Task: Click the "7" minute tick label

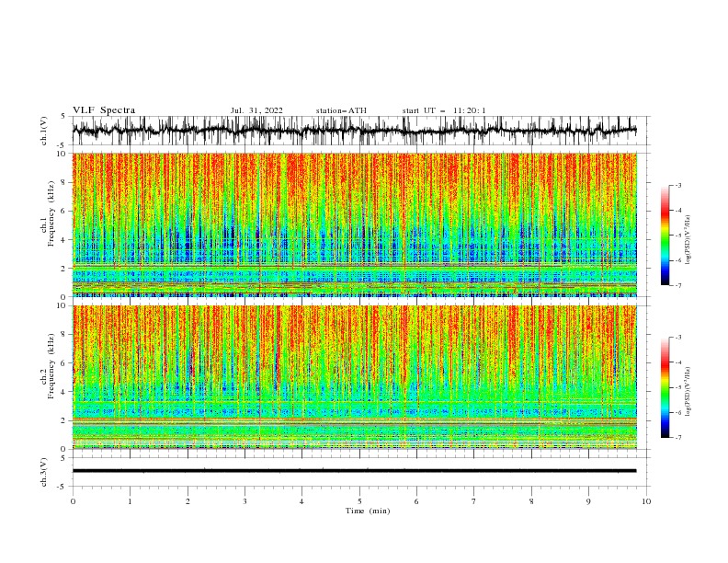Action: click(x=474, y=501)
